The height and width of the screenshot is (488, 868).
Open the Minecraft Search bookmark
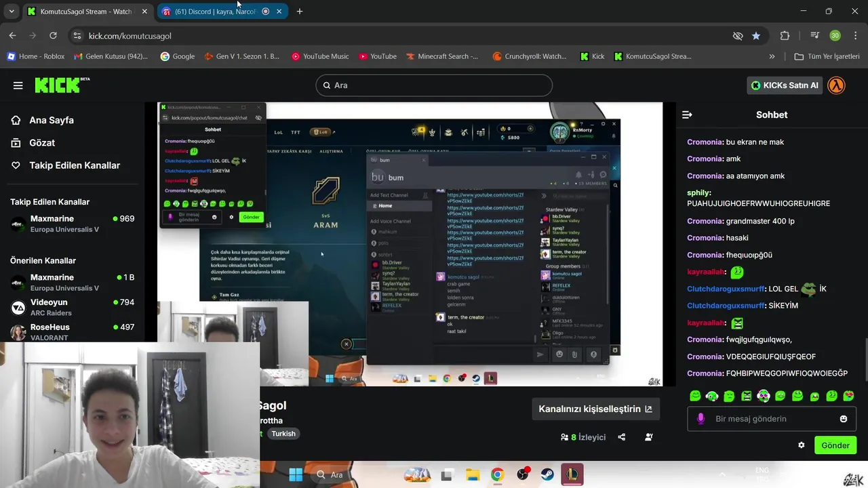[442, 56]
